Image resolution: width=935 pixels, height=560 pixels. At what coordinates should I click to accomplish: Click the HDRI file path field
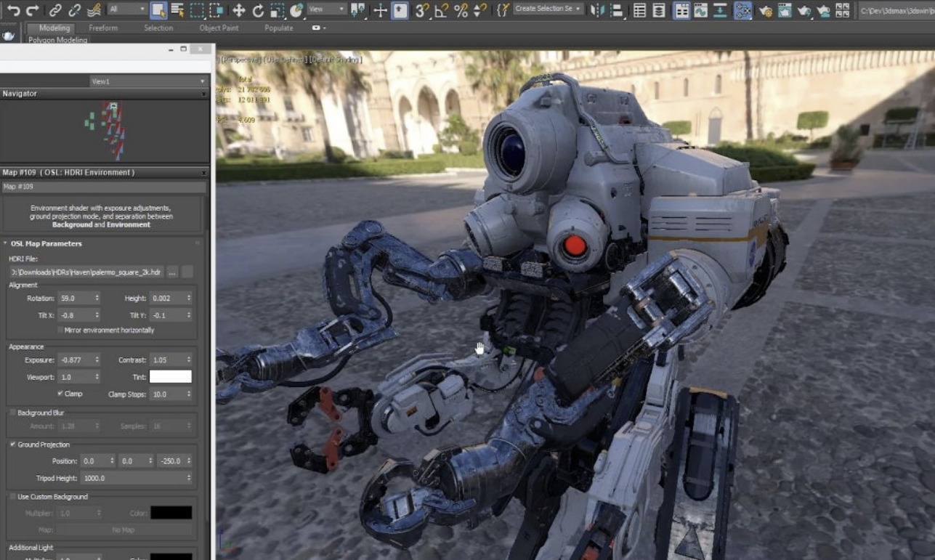point(86,272)
